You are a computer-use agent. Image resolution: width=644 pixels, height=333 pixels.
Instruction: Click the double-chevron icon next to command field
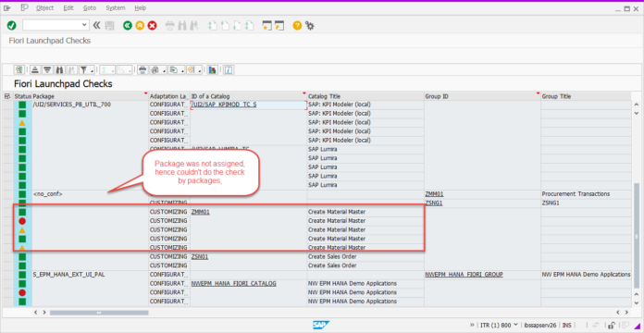96,26
